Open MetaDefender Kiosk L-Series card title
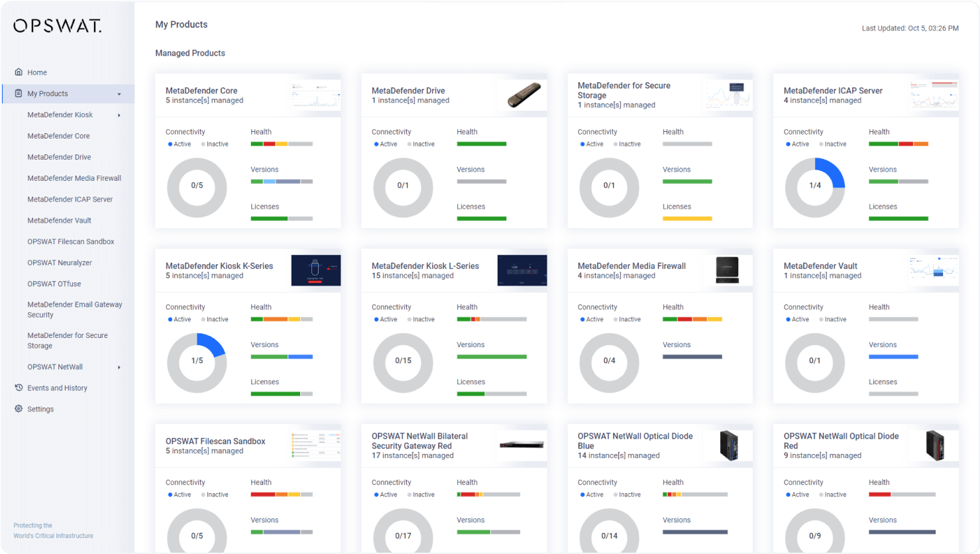The height and width of the screenshot is (554, 980). [x=425, y=266]
